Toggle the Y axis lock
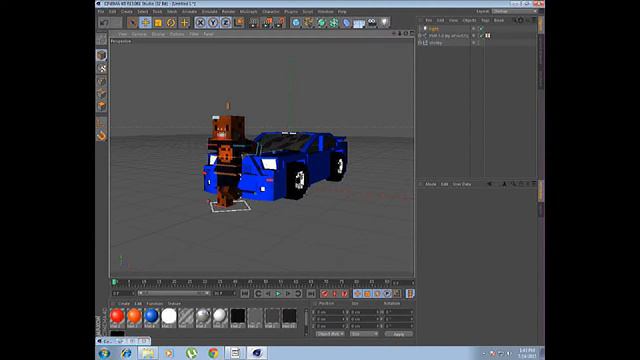Viewport: 640px width, 360px height. [213, 23]
